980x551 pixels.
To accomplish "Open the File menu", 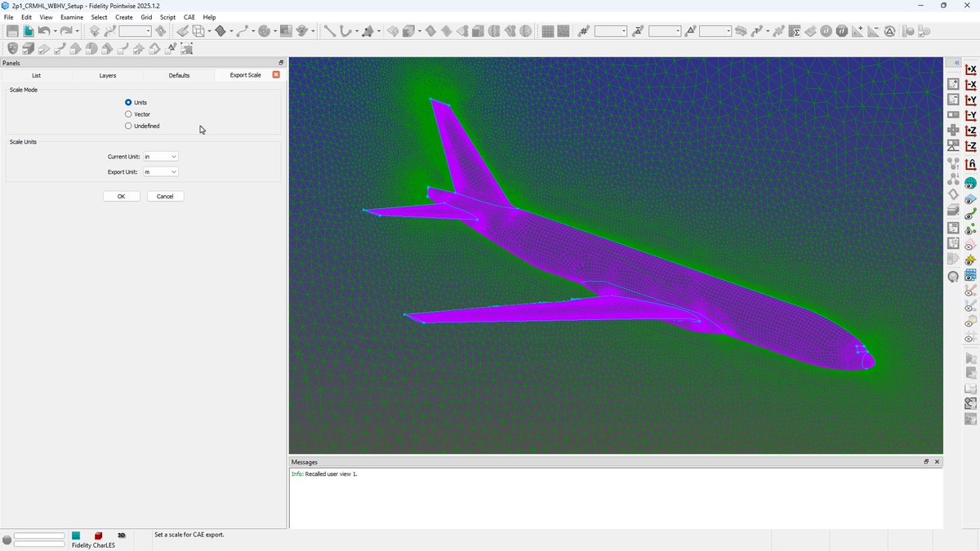I will click(x=9, y=17).
